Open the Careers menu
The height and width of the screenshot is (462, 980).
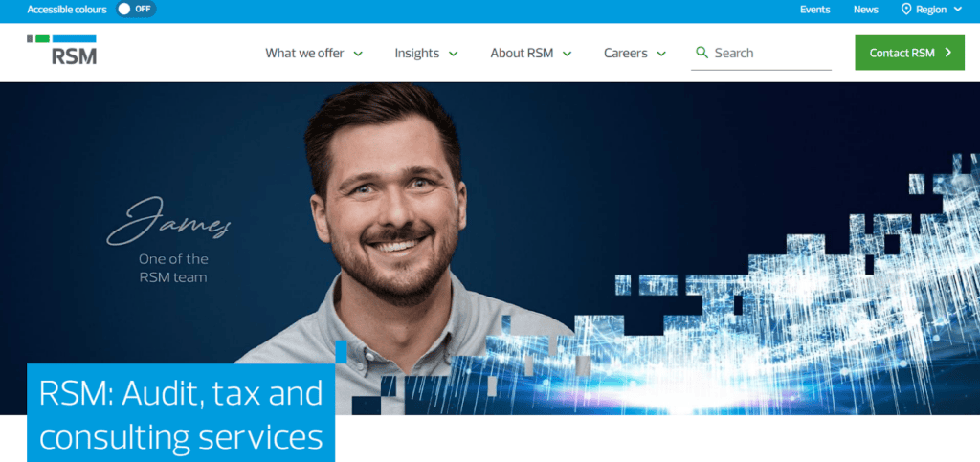(626, 53)
